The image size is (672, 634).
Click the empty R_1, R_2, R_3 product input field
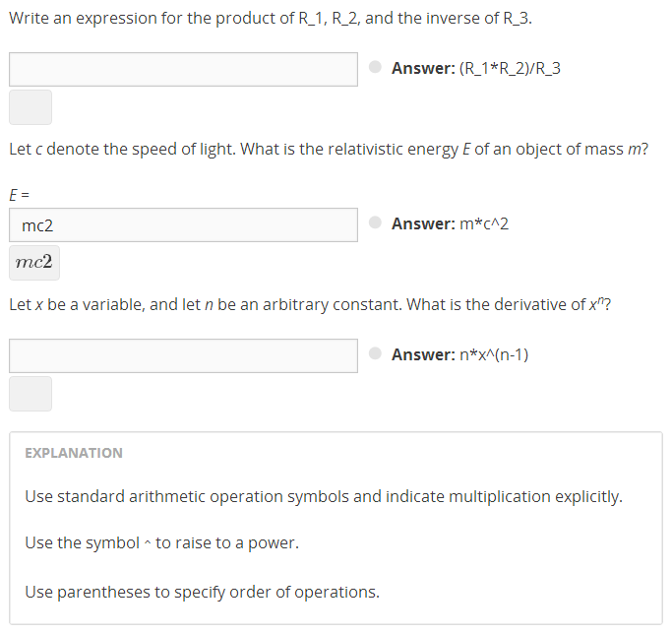point(183,69)
